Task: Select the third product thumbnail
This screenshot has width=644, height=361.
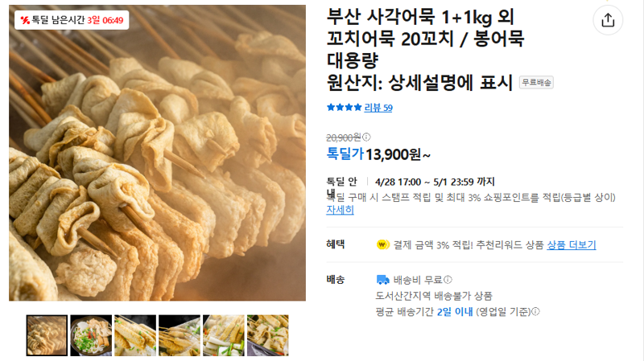Action: coord(135,335)
